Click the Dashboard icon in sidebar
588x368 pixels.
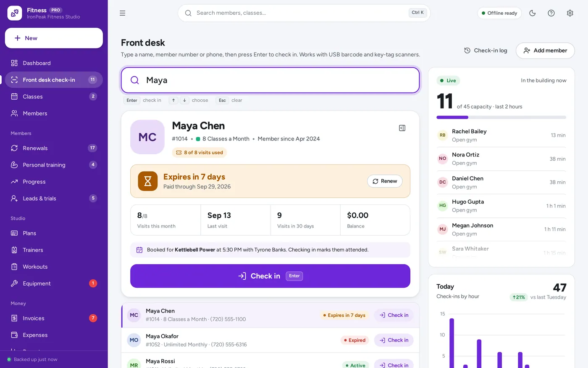pos(14,63)
